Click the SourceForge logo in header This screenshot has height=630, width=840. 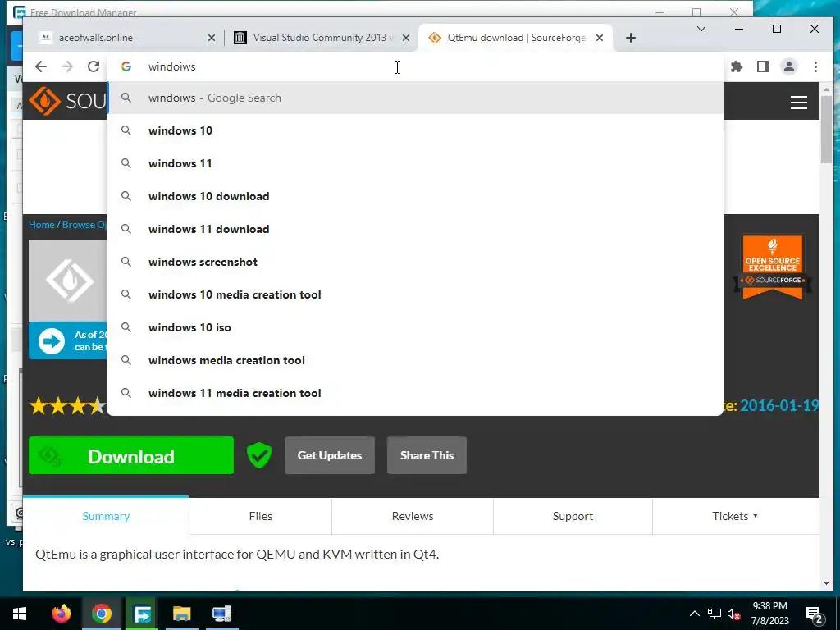coord(67,101)
